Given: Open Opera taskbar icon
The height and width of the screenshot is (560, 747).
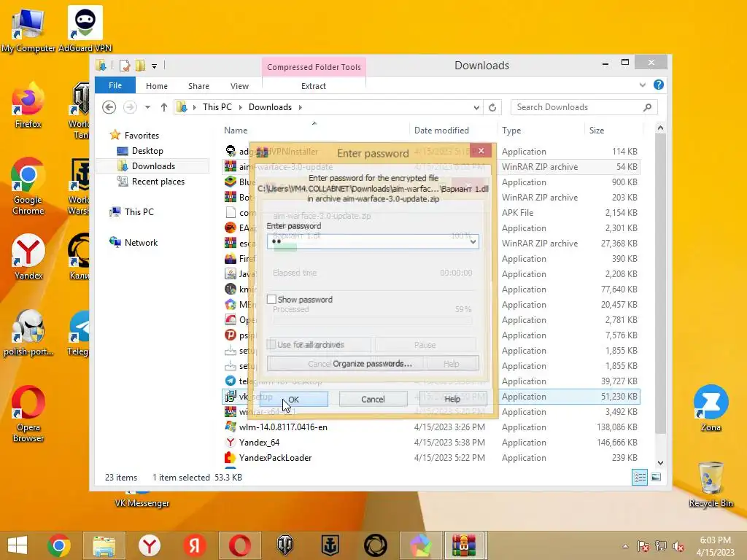Looking at the screenshot, I should pos(239,545).
